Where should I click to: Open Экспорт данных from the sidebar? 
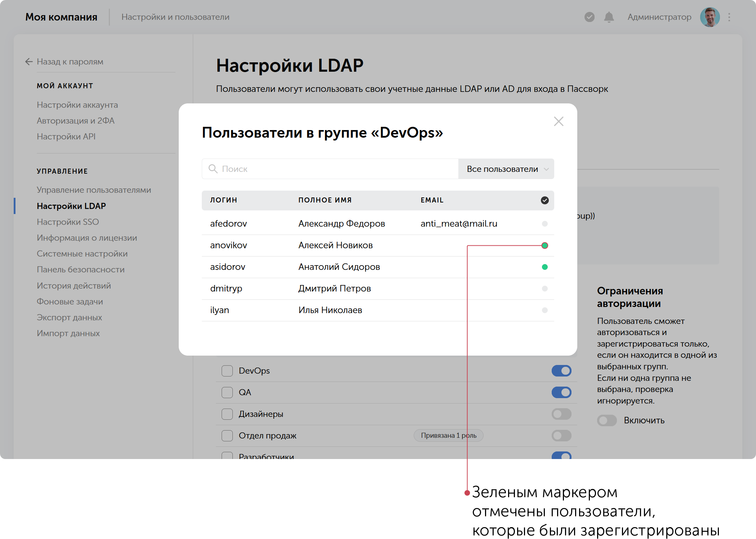pyautogui.click(x=70, y=317)
